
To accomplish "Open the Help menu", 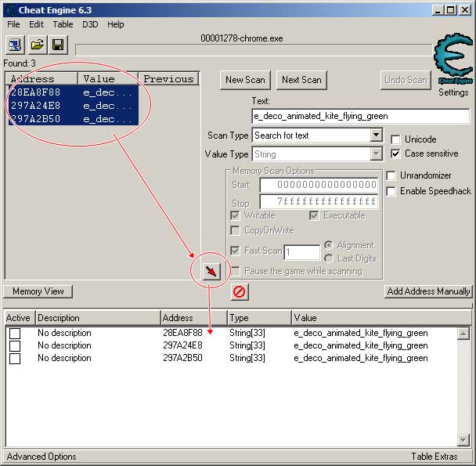I will tap(116, 24).
